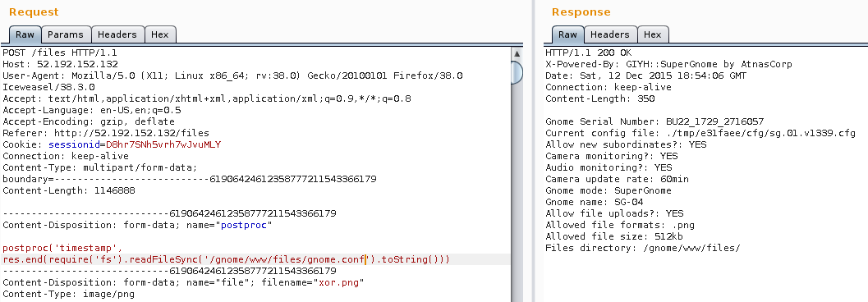Switch to the Request panel Headers tab
Viewport: 868px width, 302px height.
click(x=117, y=34)
